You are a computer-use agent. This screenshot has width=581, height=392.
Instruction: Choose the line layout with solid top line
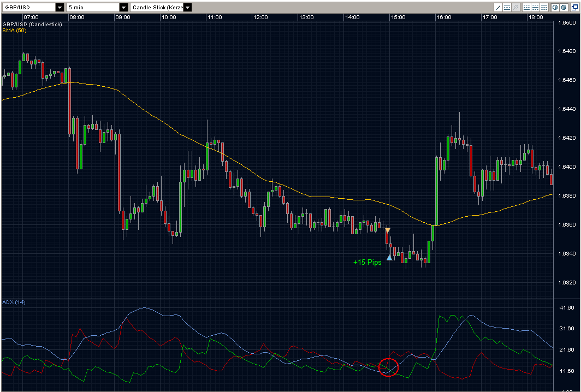click(544, 8)
